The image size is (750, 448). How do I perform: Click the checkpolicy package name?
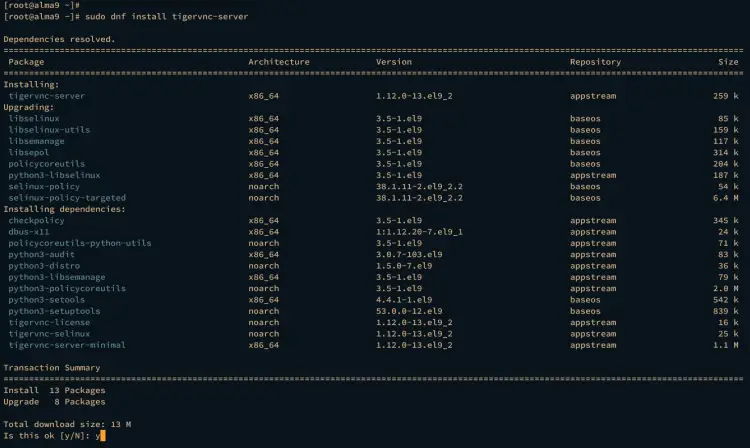tap(36, 221)
